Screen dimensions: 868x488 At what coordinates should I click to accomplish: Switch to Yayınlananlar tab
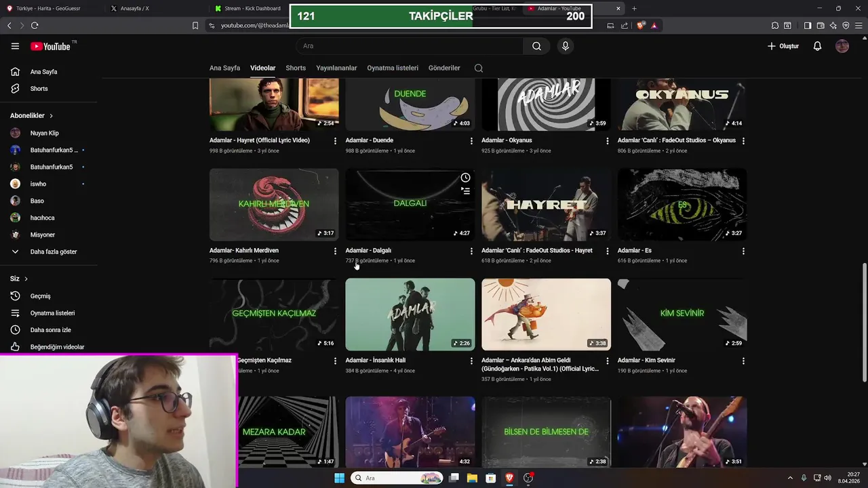[x=336, y=68]
